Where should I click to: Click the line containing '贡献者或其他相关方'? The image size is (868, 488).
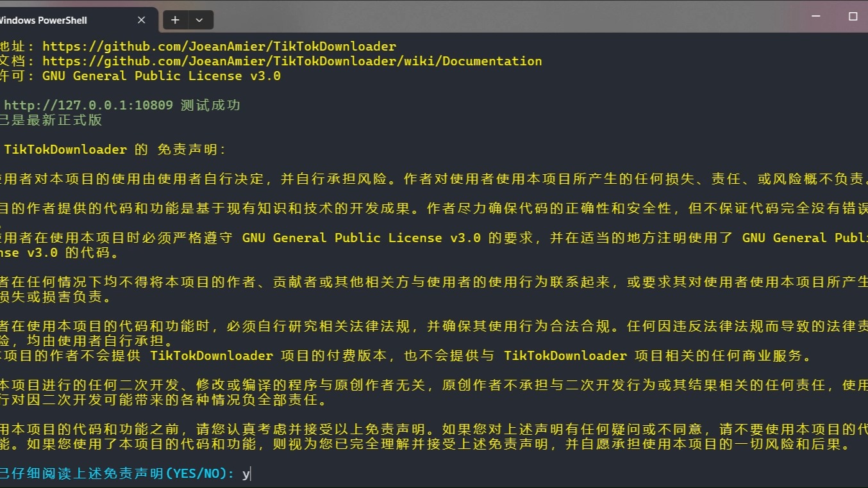point(434,282)
